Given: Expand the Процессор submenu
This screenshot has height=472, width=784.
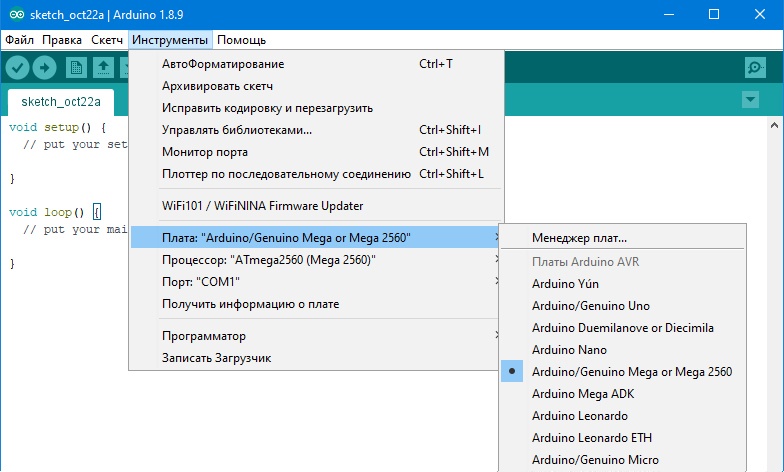Looking at the screenshot, I should pos(315,260).
